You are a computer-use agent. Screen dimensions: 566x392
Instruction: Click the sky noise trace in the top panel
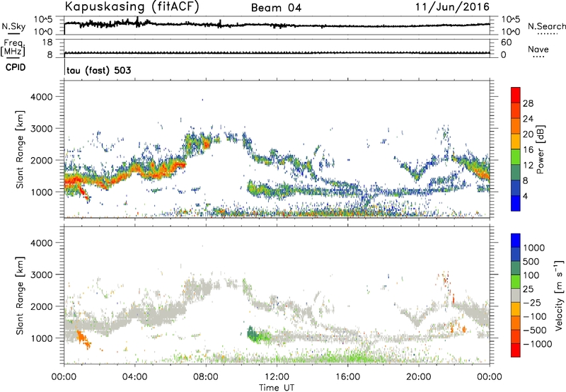277,25
